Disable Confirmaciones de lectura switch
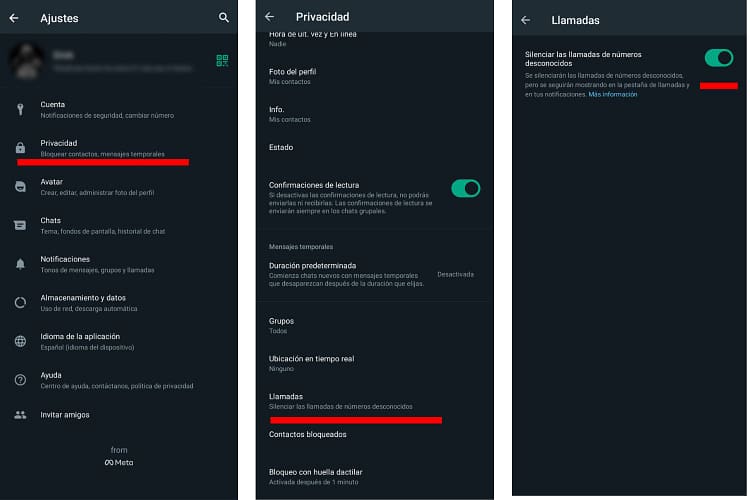Viewport: 750px width, 500px height. (465, 189)
